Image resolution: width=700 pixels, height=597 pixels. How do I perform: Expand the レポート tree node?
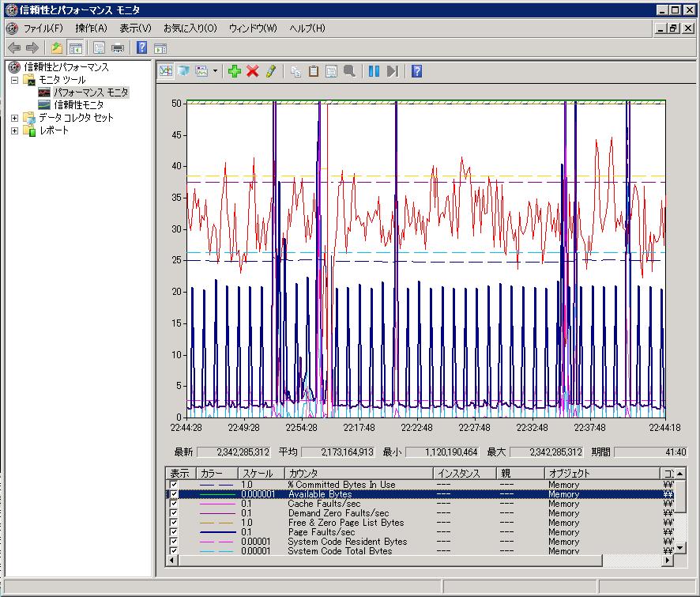tap(14, 130)
